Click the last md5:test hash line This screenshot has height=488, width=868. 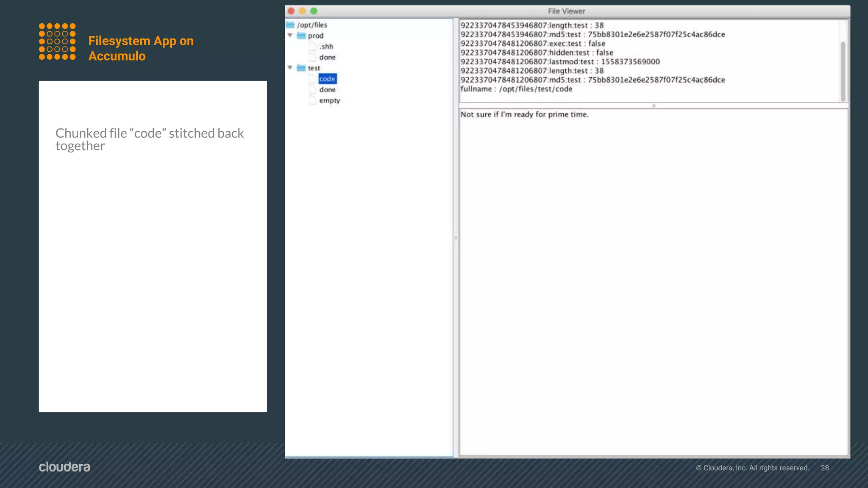[x=593, y=80]
